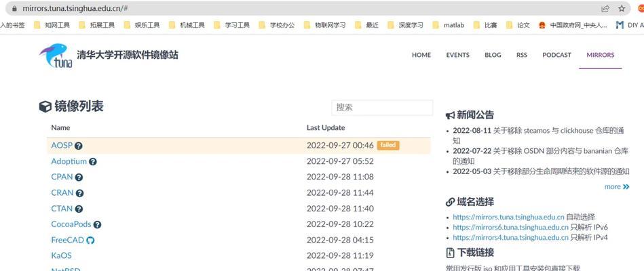Open the 知网工具 bookmark folder
644x271 pixels.
pyautogui.click(x=52, y=25)
